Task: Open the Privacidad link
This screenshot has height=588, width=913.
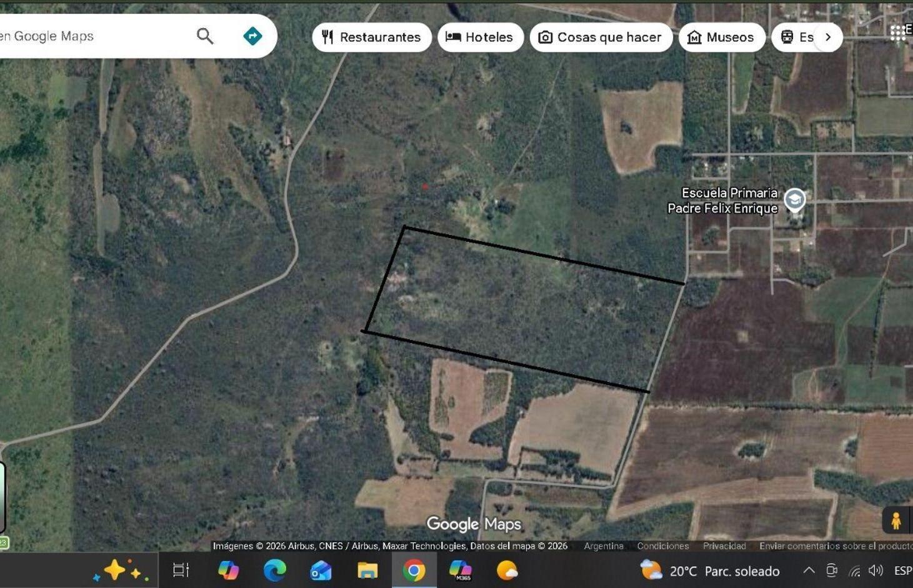Action: [x=724, y=546]
